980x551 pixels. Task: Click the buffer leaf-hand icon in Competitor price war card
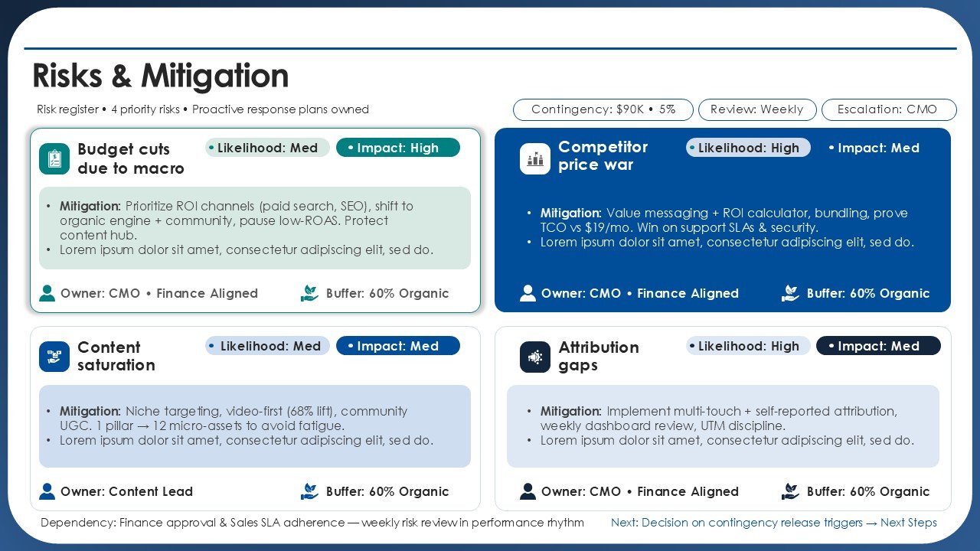click(x=791, y=293)
